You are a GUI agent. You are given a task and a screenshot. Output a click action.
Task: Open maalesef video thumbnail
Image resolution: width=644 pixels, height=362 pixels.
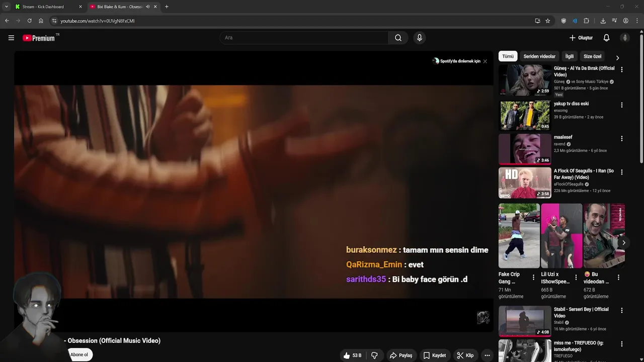[525, 149]
